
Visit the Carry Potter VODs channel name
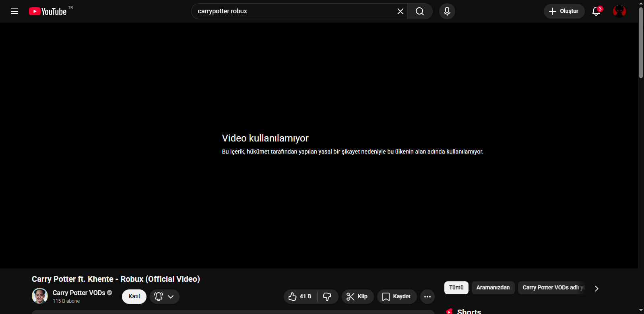pos(79,293)
